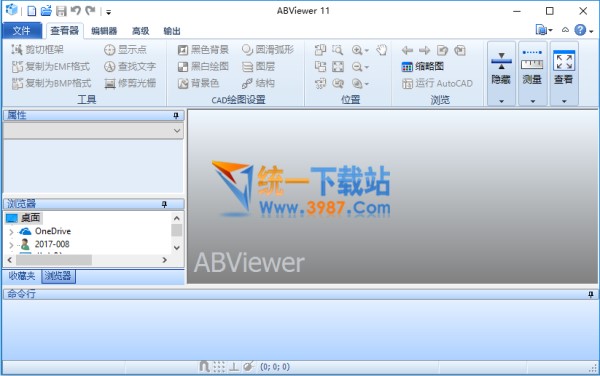Select the Find Text (查找文字) icon
The width and height of the screenshot is (600, 376).
(x=109, y=67)
